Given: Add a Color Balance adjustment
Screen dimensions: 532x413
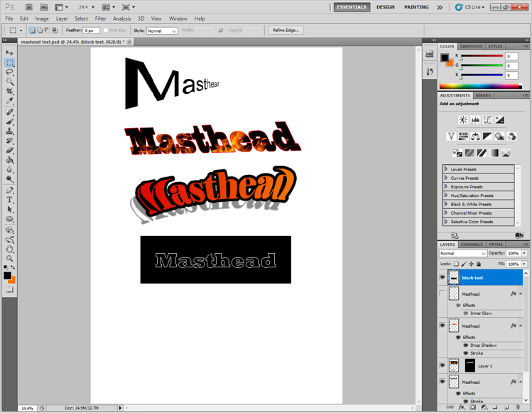Looking at the screenshot, I should [475, 136].
